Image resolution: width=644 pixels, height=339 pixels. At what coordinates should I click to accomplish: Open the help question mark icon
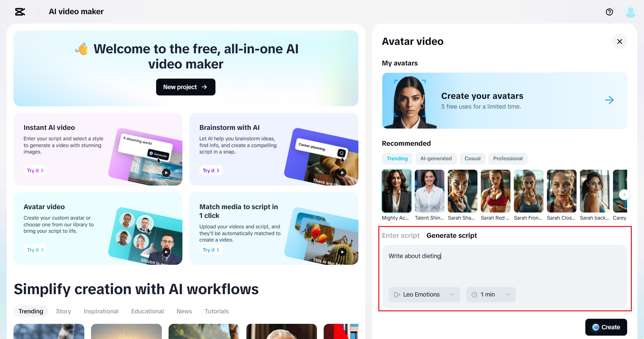click(609, 12)
